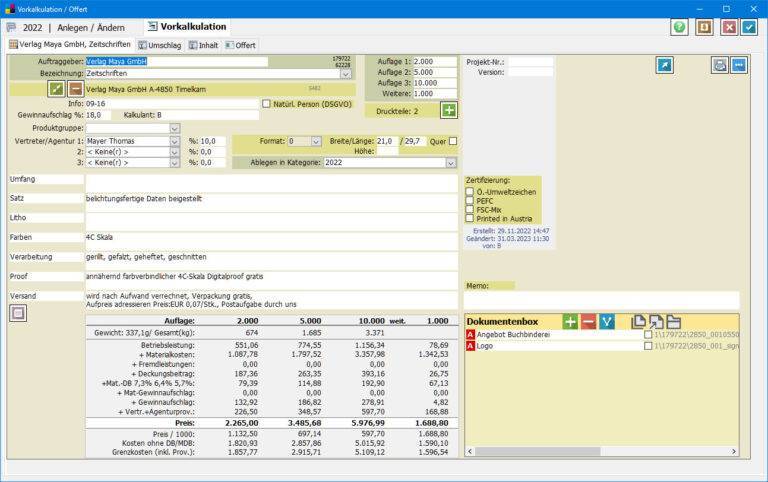
Task: Check the Printed in Austria box
Action: pos(470,218)
